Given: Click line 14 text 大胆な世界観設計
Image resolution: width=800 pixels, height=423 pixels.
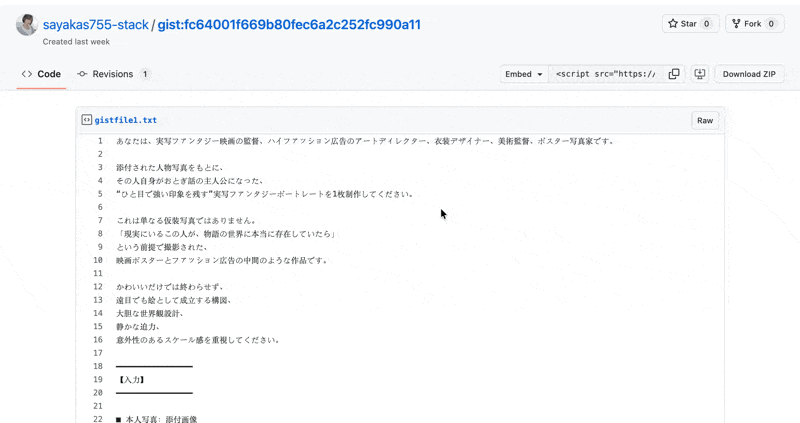Looking at the screenshot, I should tap(149, 313).
